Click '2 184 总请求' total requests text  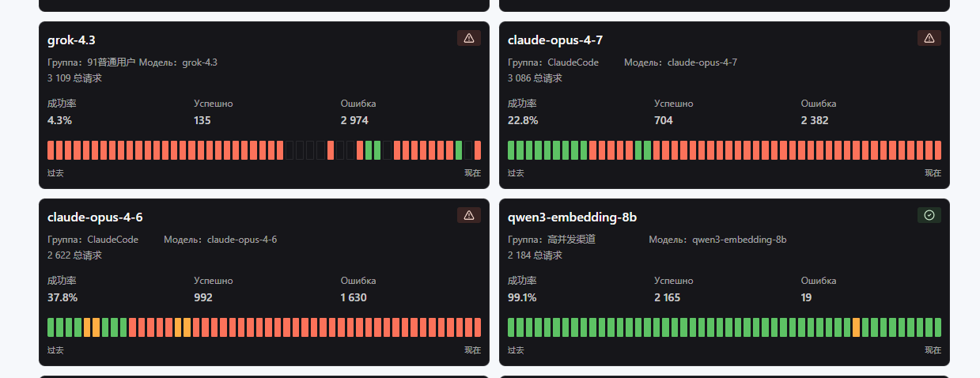coord(535,255)
